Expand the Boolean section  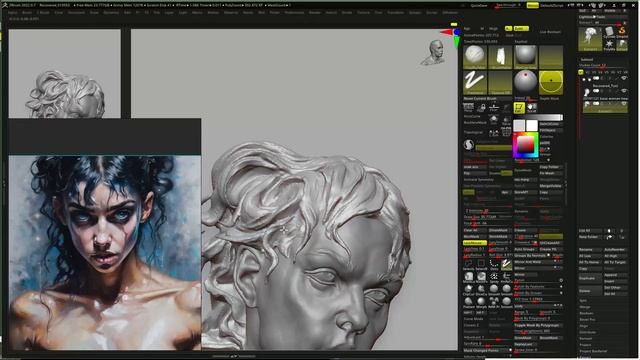click(587, 313)
